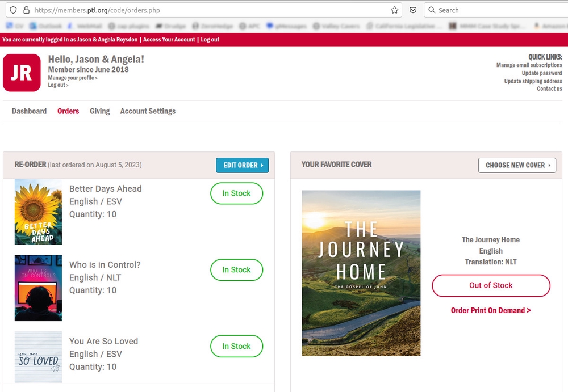Open the Account Settings tab
This screenshot has height=392, width=568.
coord(148,111)
